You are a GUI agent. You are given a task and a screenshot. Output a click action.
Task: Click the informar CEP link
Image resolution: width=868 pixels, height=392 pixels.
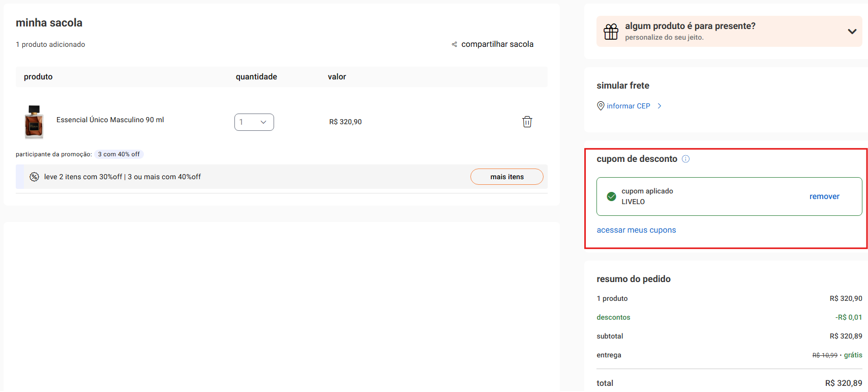(628, 106)
